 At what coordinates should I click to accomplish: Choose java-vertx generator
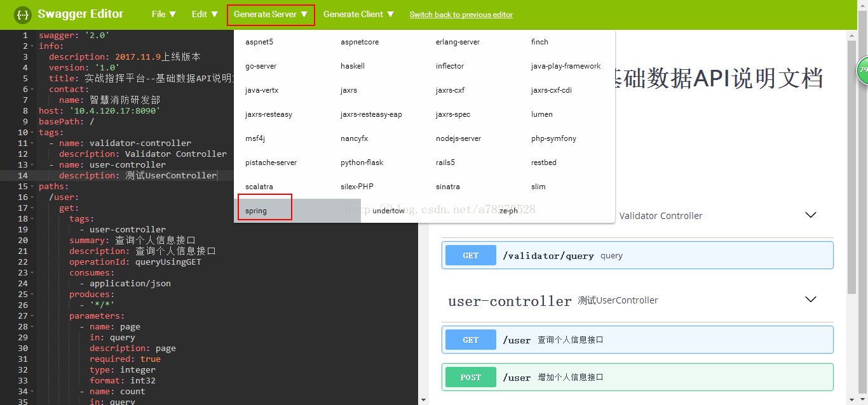tap(262, 90)
